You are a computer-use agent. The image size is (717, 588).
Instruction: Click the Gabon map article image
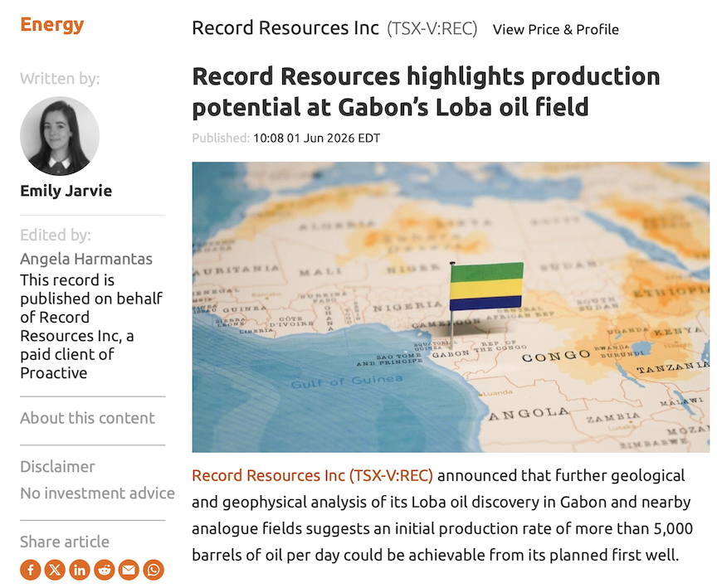(x=451, y=307)
